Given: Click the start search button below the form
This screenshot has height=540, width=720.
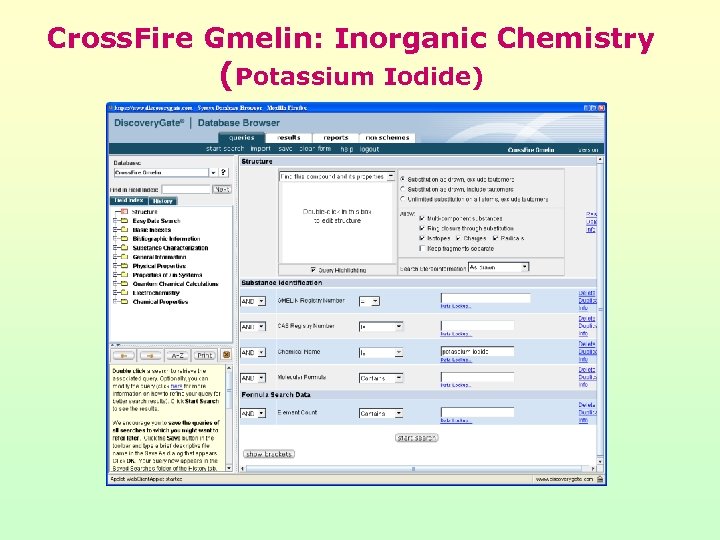Looking at the screenshot, I should pos(416,438).
